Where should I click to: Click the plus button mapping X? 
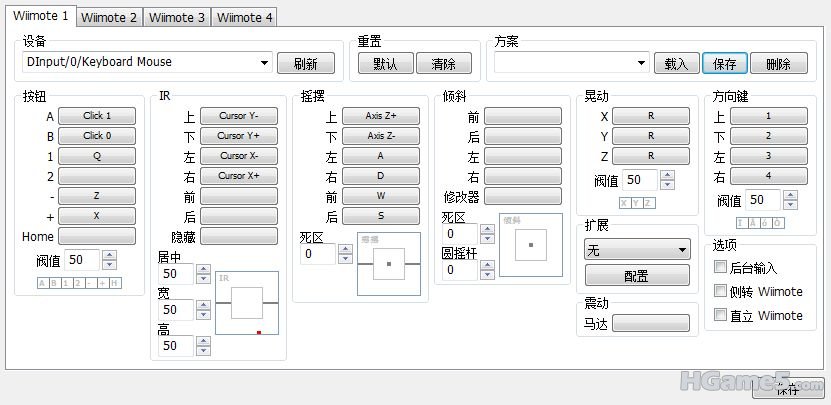pyautogui.click(x=97, y=216)
